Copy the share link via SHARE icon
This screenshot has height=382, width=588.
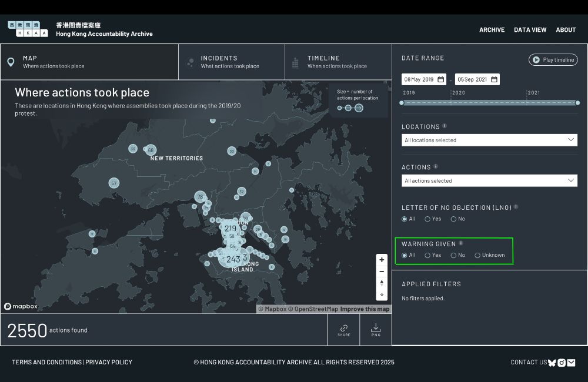343,330
